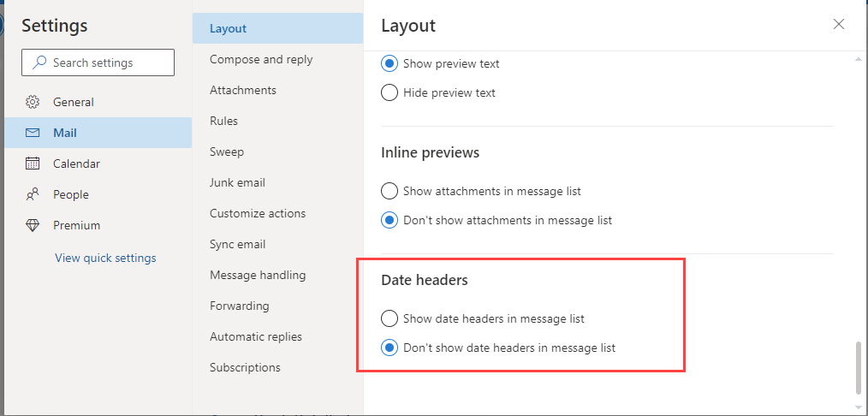Enable Show date headers in message list
The image size is (868, 416).
pyautogui.click(x=389, y=318)
